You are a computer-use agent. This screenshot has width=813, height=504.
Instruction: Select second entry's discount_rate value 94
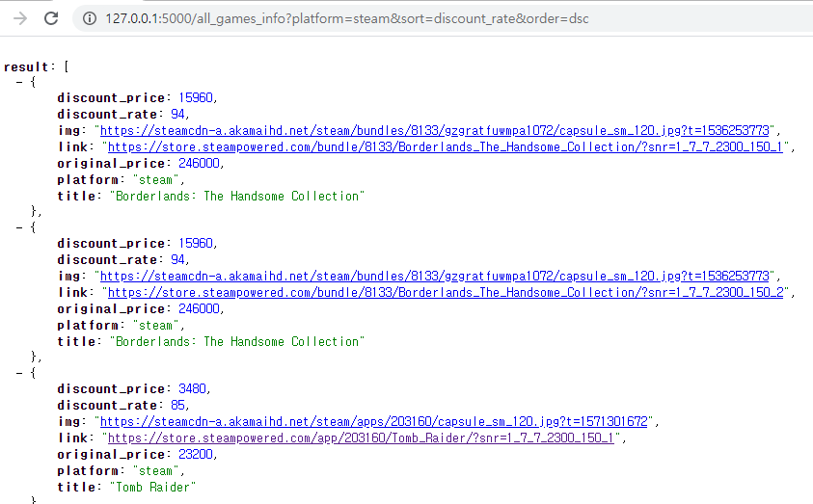tap(177, 259)
